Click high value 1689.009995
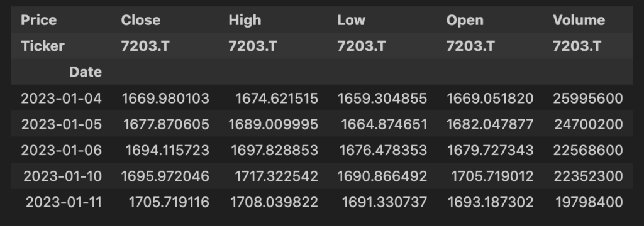 pos(273,124)
